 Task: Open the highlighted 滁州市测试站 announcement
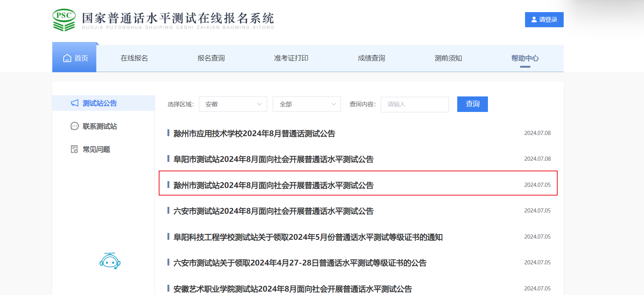pos(273,185)
